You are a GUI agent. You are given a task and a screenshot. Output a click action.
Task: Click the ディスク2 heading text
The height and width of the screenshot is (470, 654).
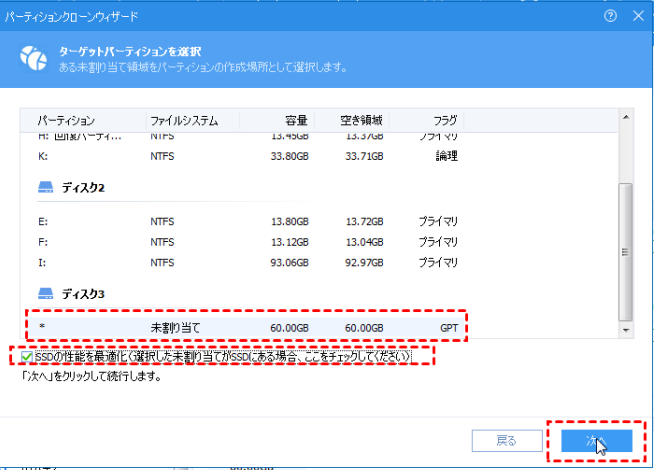(x=83, y=188)
